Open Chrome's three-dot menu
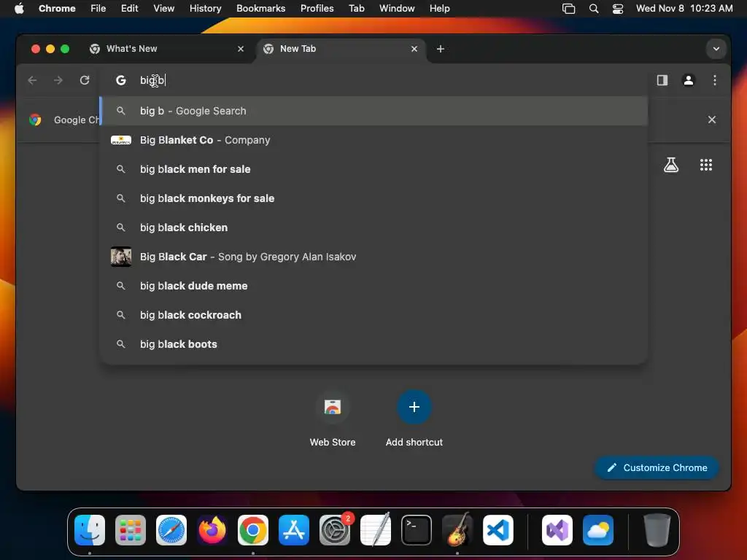 715,80
